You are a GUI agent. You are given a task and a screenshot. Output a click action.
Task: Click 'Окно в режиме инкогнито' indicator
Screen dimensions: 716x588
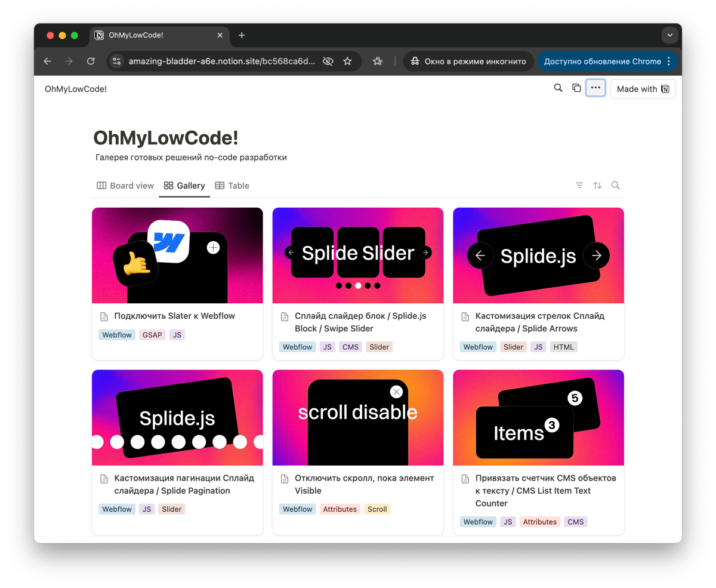pos(468,61)
